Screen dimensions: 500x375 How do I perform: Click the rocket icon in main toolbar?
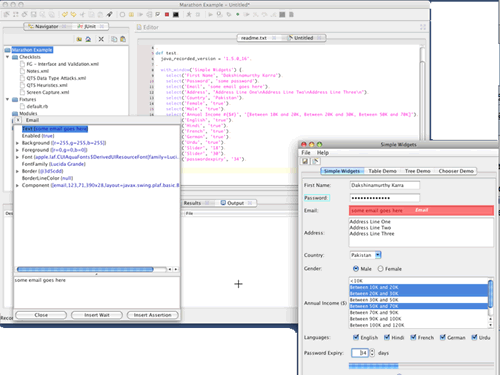pyautogui.click(x=109, y=15)
